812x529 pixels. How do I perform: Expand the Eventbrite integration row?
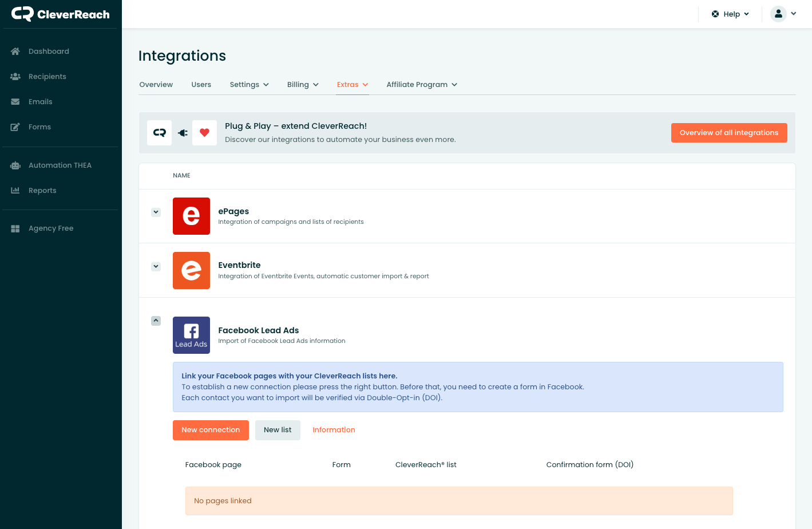coord(156,267)
